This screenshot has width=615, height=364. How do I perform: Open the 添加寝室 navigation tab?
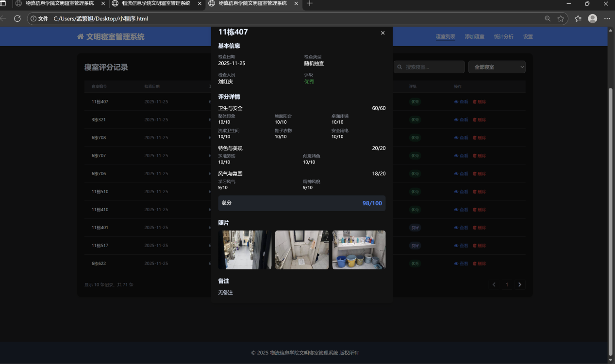(x=474, y=37)
